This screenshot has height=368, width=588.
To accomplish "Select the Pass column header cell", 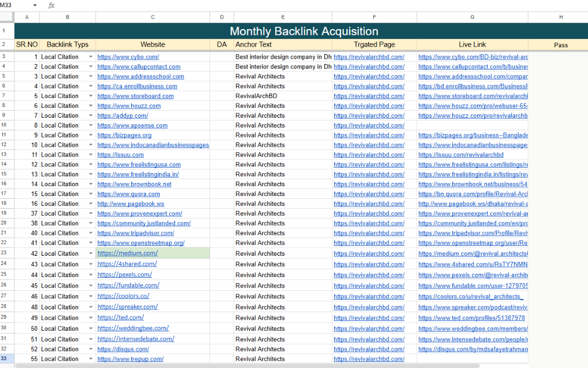I will 561,45.
